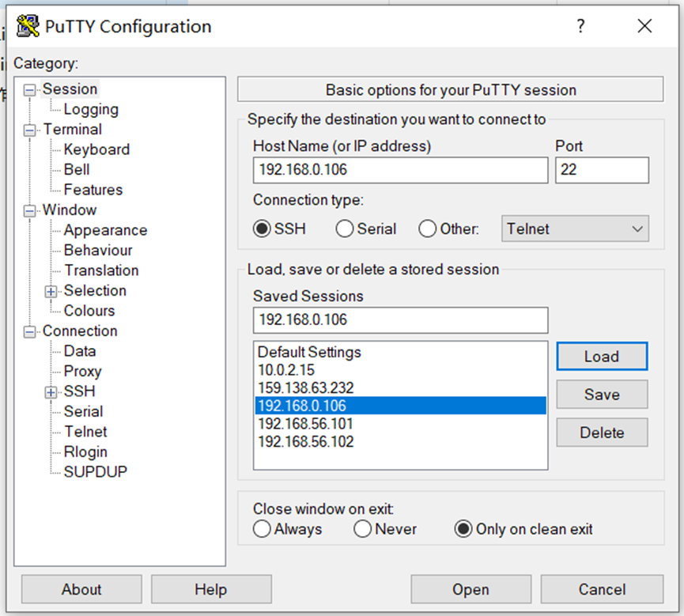
Task: Open the Logging category
Action: pos(91,109)
